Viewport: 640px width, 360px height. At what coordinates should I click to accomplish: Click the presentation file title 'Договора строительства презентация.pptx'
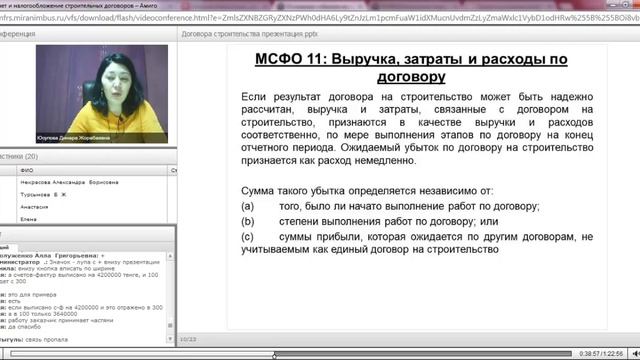pyautogui.click(x=249, y=34)
